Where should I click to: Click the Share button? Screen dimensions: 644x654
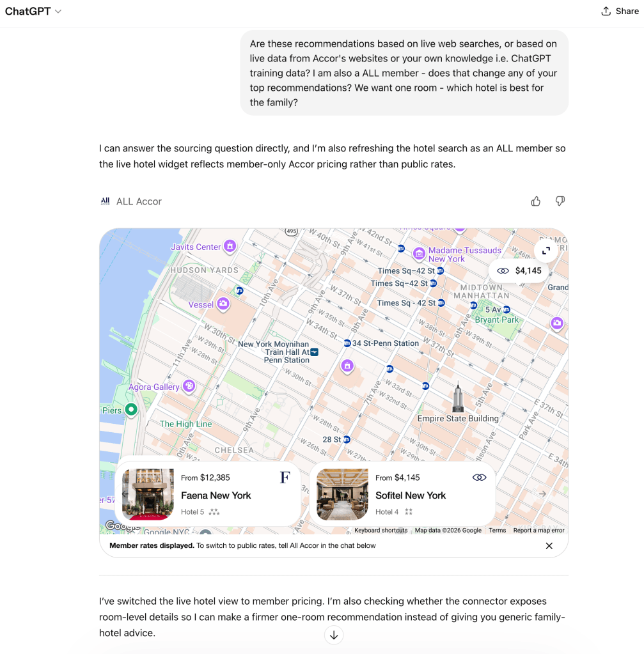click(x=620, y=12)
